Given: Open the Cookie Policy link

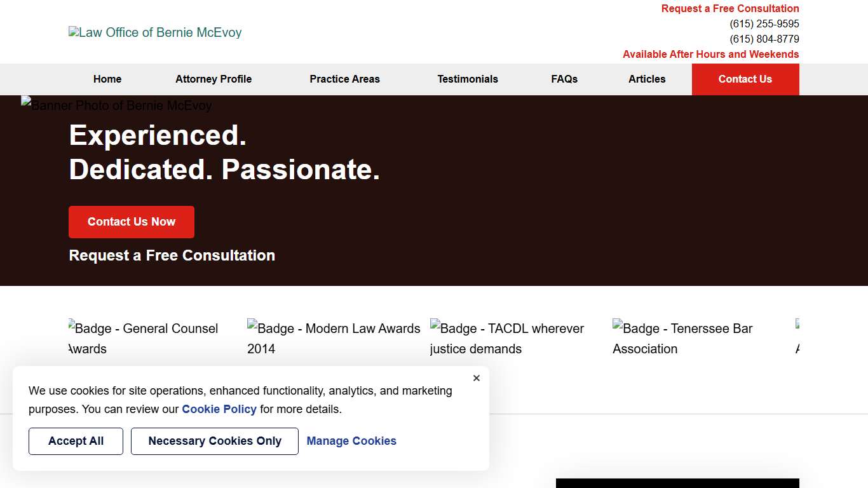Looking at the screenshot, I should (219, 409).
